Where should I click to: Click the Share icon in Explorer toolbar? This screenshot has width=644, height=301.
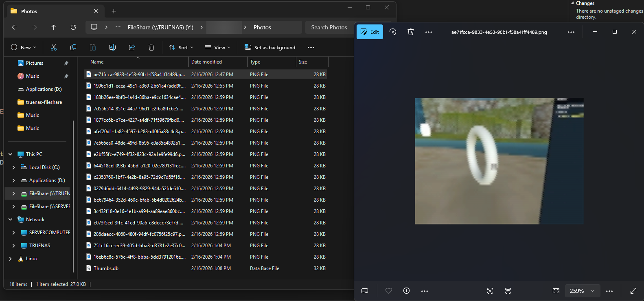132,48
